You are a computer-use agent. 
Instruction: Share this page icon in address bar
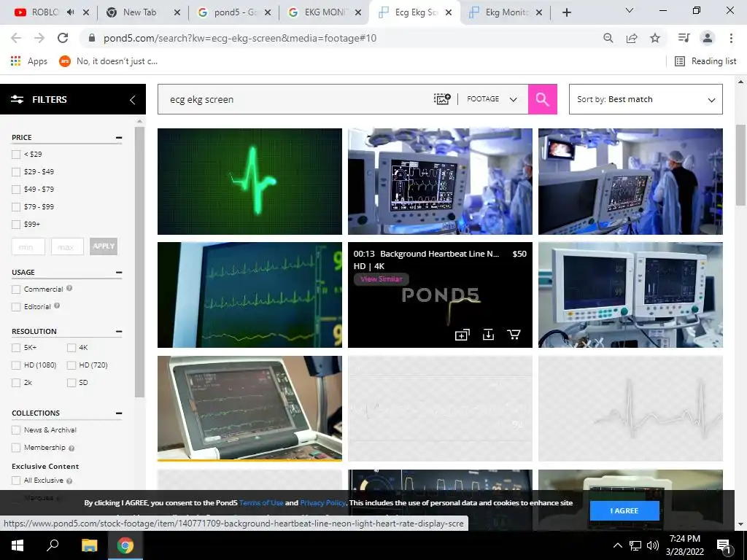pyautogui.click(x=632, y=38)
